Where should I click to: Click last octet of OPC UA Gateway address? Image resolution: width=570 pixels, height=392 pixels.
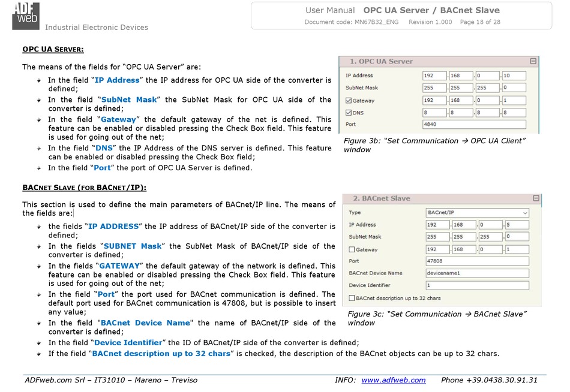(x=514, y=100)
